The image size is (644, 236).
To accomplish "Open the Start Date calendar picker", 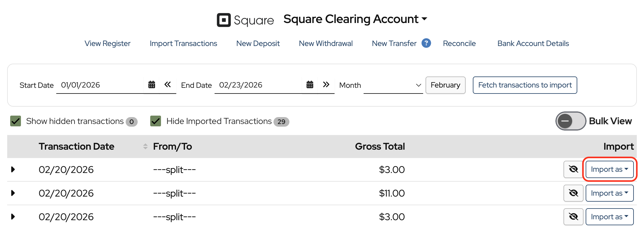I will pyautogui.click(x=152, y=85).
